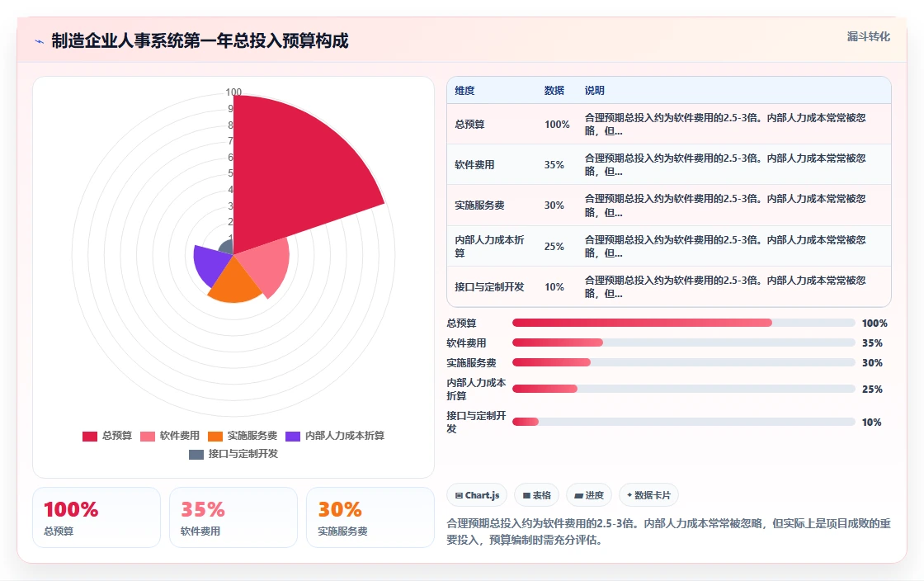Toggle 内部人力成本折算 legend swatch

[x=293, y=436]
